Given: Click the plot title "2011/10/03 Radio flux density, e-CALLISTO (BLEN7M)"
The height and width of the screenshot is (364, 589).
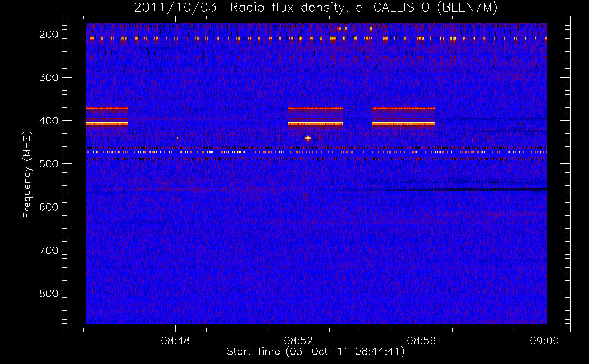Looking at the screenshot, I should click(316, 7).
